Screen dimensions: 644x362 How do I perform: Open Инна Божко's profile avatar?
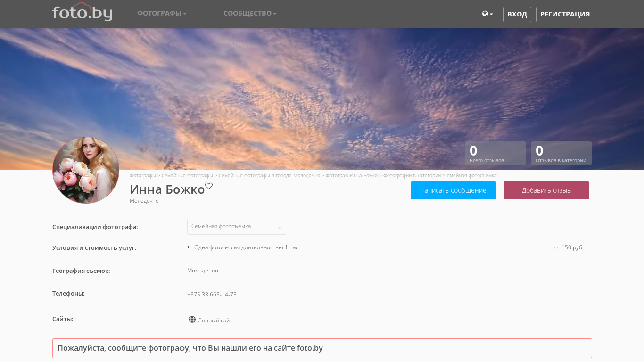click(x=86, y=170)
